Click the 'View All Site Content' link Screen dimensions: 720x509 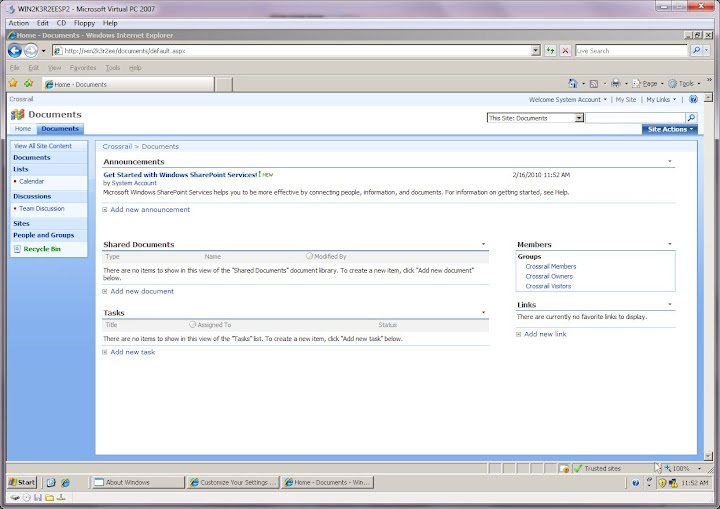point(43,146)
